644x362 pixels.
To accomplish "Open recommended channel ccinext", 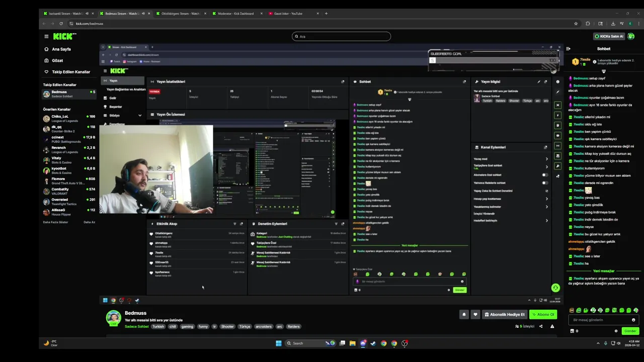I will click(x=69, y=139).
